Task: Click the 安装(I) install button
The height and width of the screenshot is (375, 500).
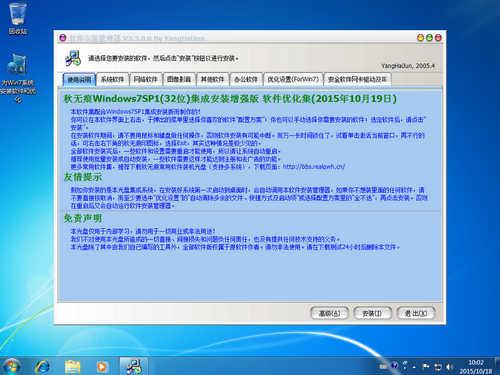Action: pos(372,313)
